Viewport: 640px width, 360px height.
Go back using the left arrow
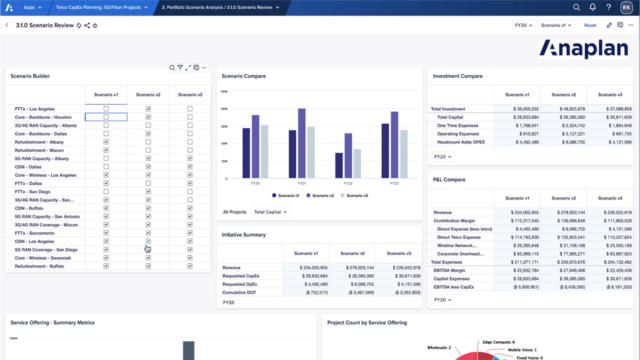pyautogui.click(x=7, y=25)
